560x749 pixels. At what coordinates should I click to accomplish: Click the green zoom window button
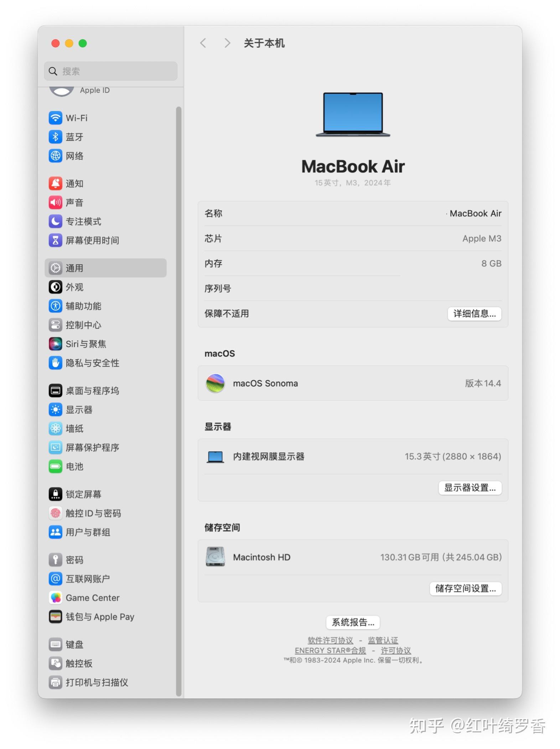[x=83, y=43]
